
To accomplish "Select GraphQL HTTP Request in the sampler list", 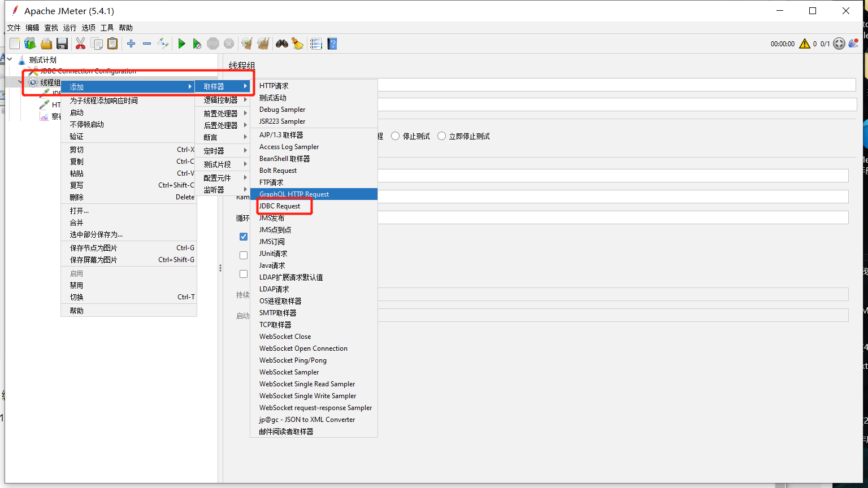I will pos(314,194).
